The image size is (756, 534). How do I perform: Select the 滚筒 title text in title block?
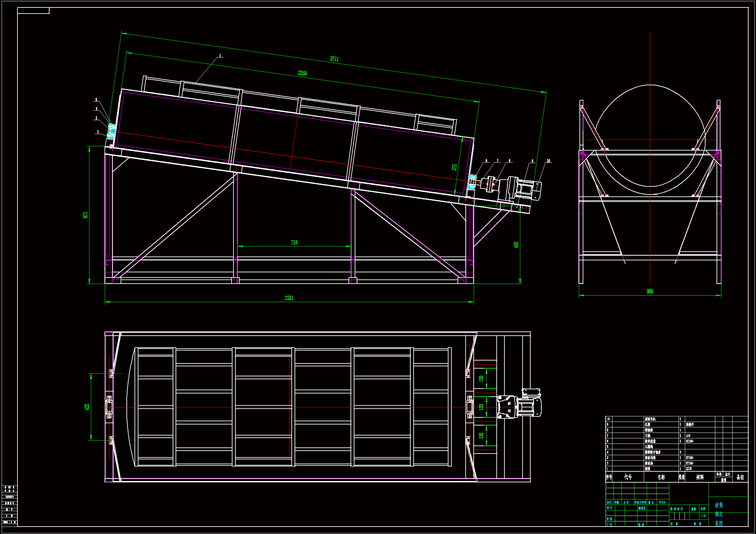point(718,505)
